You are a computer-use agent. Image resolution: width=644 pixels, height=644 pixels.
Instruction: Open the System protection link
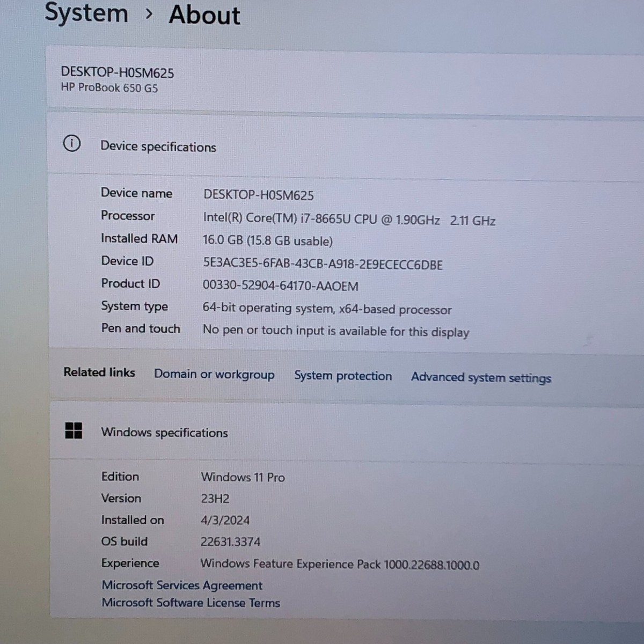[x=343, y=376]
